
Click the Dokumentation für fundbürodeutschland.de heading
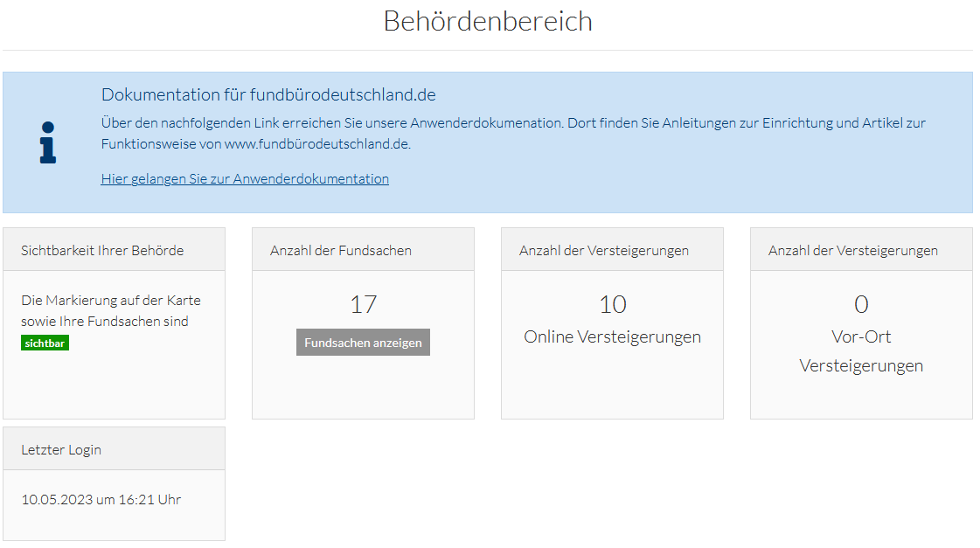click(268, 95)
